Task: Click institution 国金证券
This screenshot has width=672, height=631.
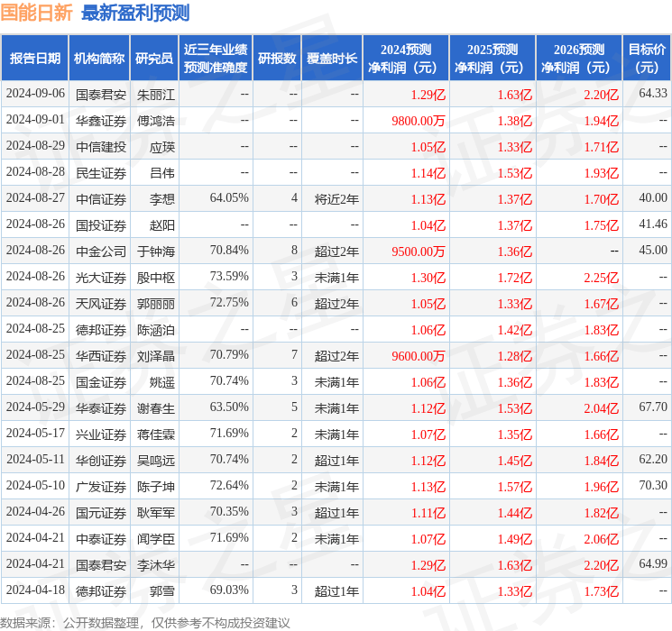Action: pos(101,382)
